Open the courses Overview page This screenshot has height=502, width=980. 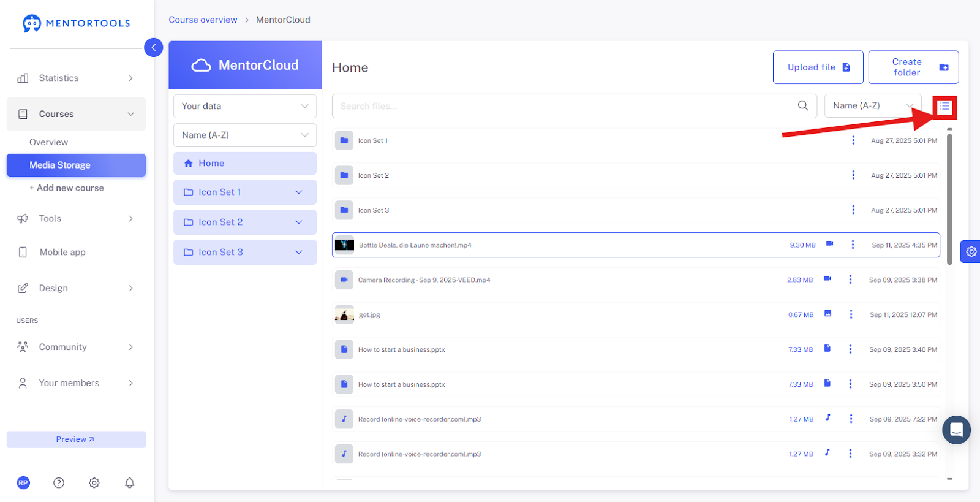[49, 142]
